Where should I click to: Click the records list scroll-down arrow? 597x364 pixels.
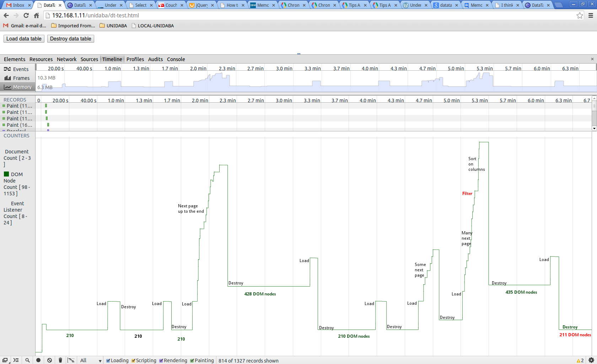[x=594, y=128]
